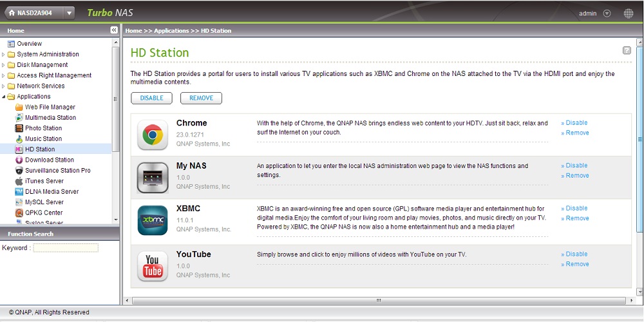Expand Disk Management tree node

(4, 65)
